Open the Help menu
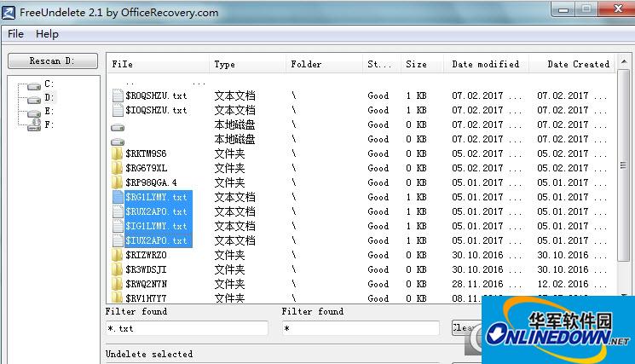Screen dimensions: 635x364 47,34
